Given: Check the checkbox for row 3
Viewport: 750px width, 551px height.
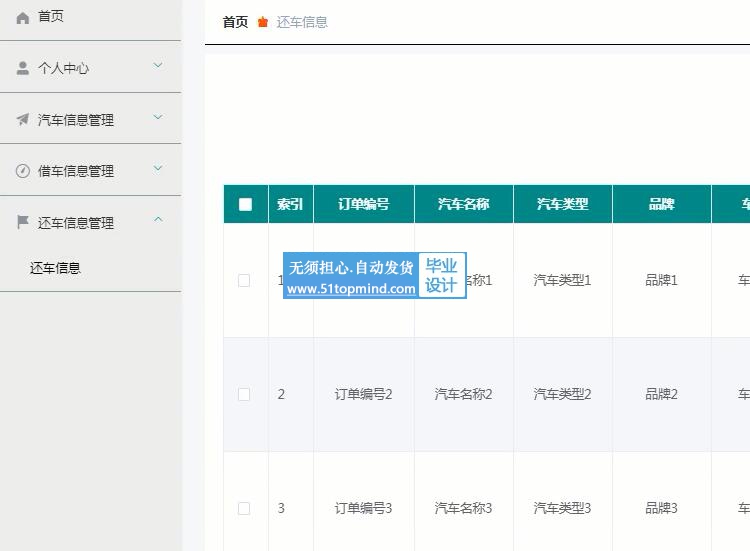Looking at the screenshot, I should click(x=244, y=509).
